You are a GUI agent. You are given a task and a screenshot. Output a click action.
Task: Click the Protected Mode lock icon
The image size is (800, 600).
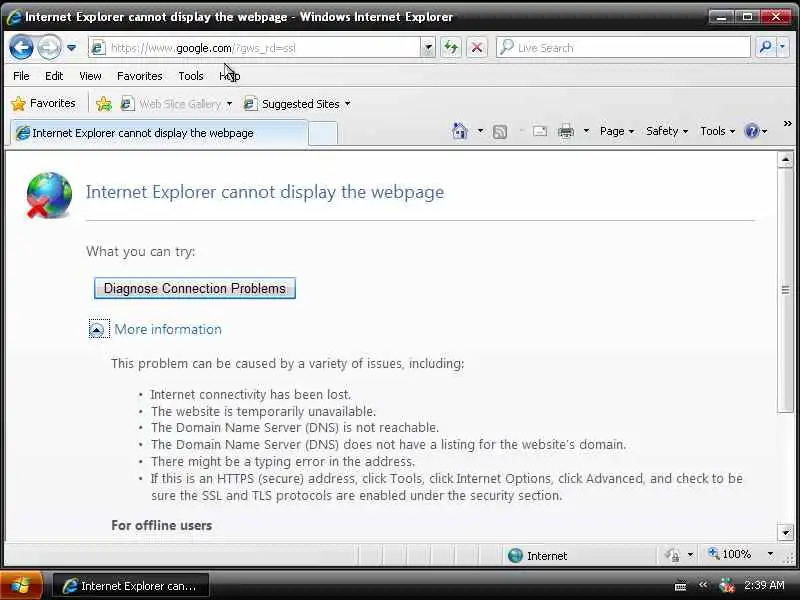tap(672, 555)
